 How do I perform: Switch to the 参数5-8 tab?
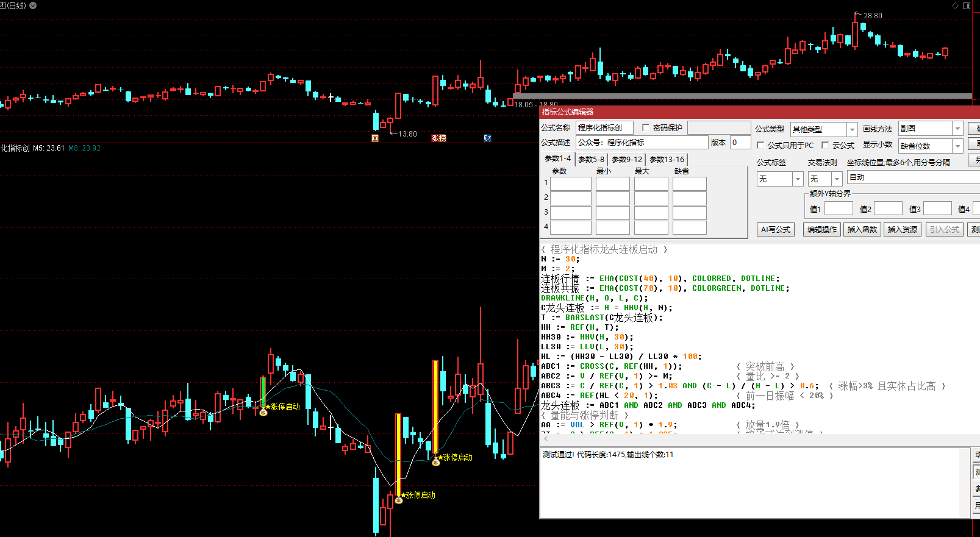(591, 159)
